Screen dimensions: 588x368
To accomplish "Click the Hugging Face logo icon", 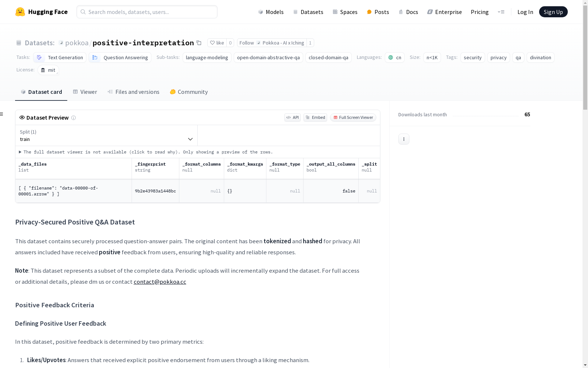I will (20, 12).
